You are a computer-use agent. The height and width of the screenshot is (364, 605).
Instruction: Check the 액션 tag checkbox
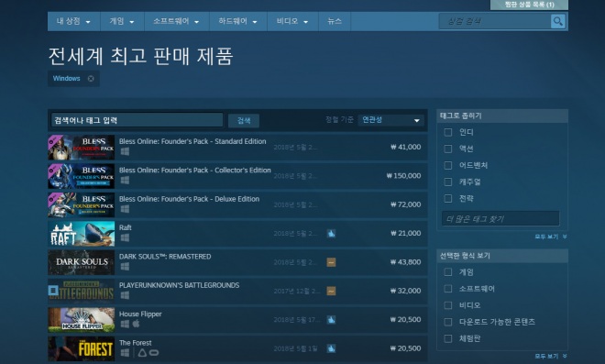click(448, 149)
